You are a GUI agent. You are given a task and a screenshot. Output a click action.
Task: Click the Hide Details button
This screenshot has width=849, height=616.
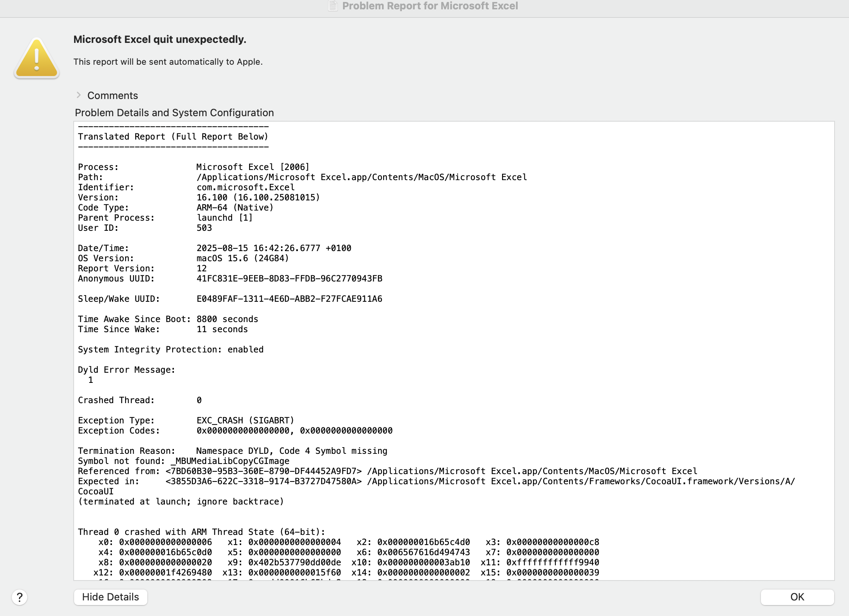[110, 597]
